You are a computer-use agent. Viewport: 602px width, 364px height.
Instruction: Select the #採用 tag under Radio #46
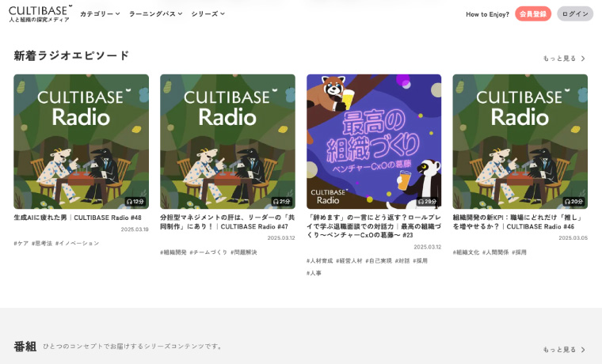point(519,252)
